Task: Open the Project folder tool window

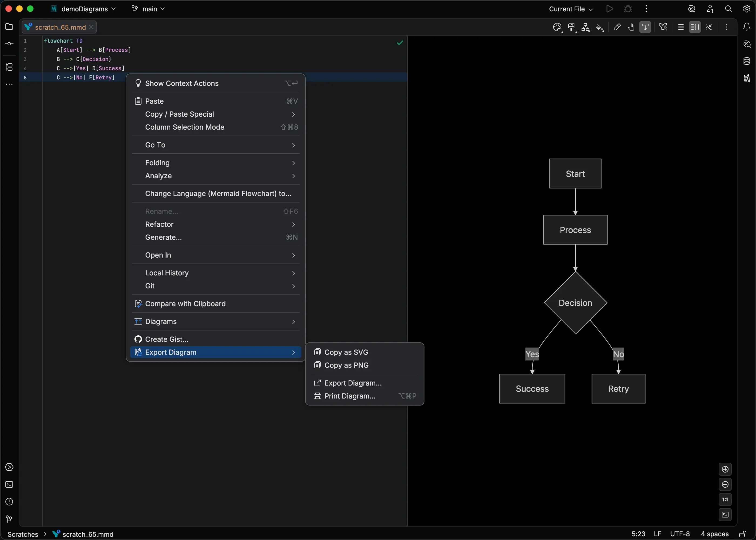Action: point(9,27)
